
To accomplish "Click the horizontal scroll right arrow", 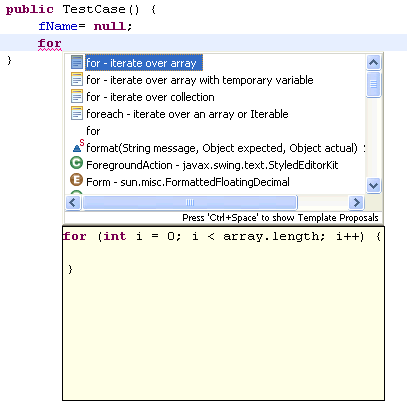I will coord(356,202).
